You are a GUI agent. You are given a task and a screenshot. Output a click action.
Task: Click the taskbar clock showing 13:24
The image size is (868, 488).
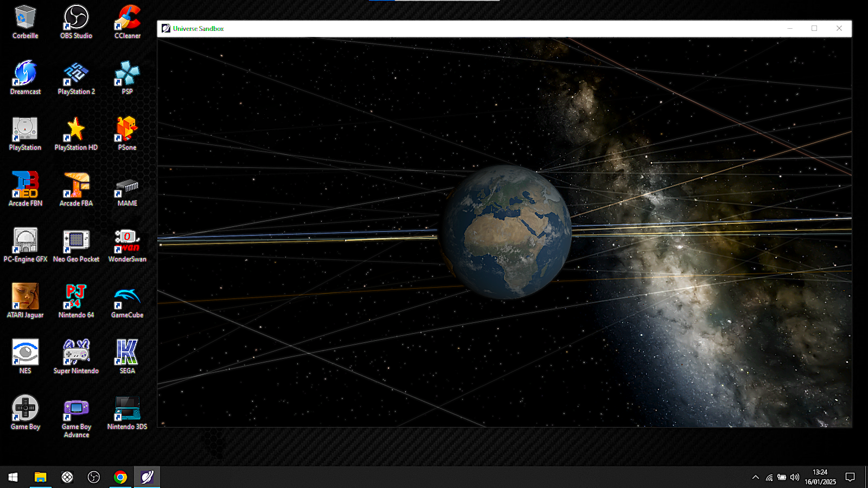(820, 477)
